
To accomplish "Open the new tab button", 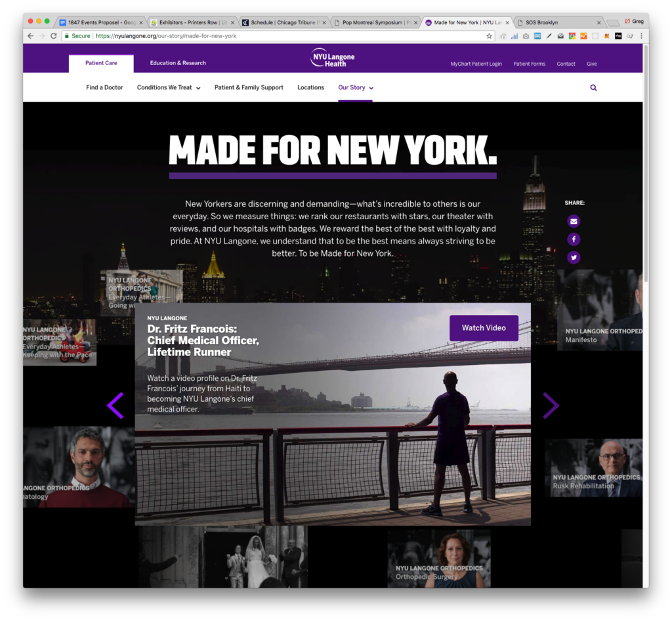I will click(613, 23).
